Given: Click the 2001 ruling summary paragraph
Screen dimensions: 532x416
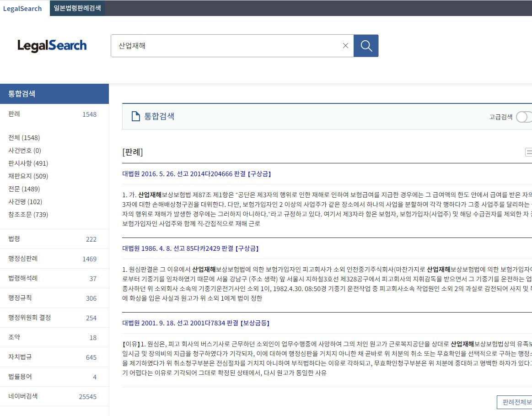Looking at the screenshot, I should click(327, 358).
